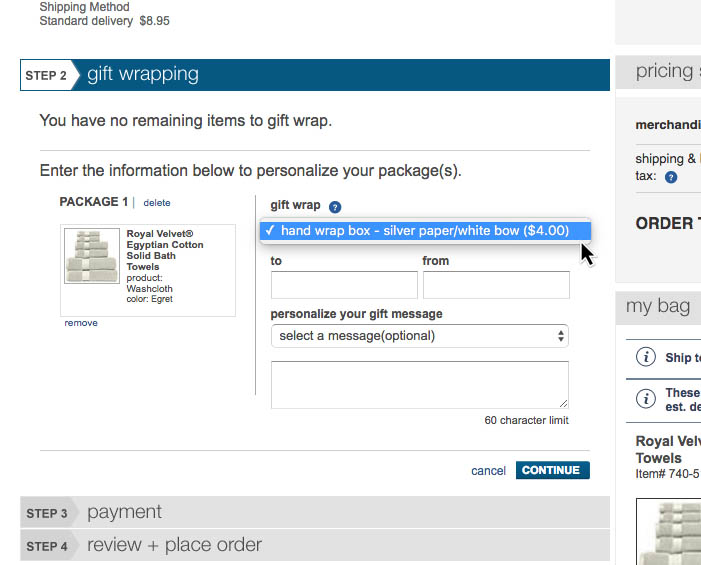The height and width of the screenshot is (565, 701).
Task: Click the gift wrap help icon
Action: (x=335, y=207)
